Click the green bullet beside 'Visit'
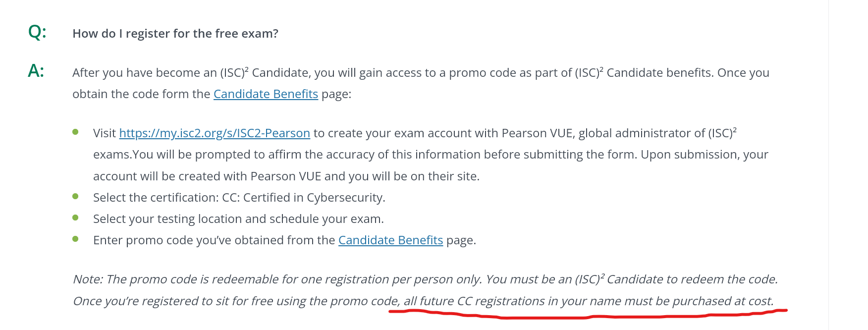This screenshot has height=330, width=868. click(75, 132)
